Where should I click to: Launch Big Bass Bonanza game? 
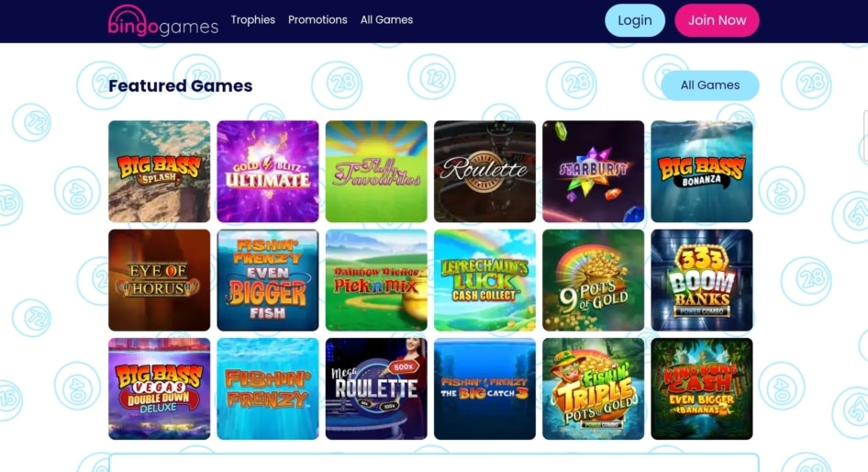pyautogui.click(x=702, y=171)
